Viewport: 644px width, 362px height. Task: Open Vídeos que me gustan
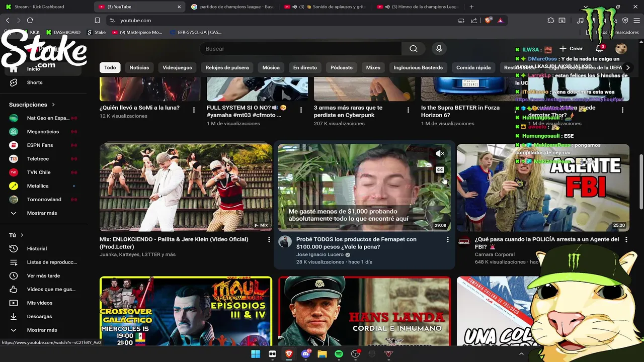tap(43, 290)
